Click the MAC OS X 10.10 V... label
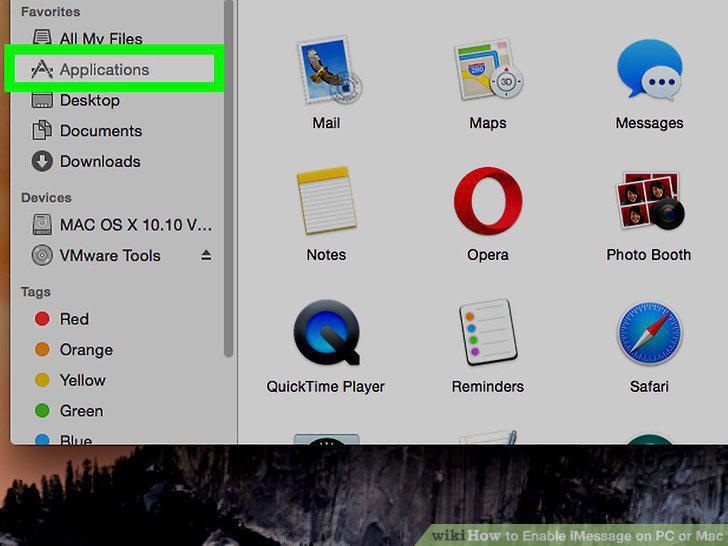The image size is (728, 546). [x=136, y=225]
